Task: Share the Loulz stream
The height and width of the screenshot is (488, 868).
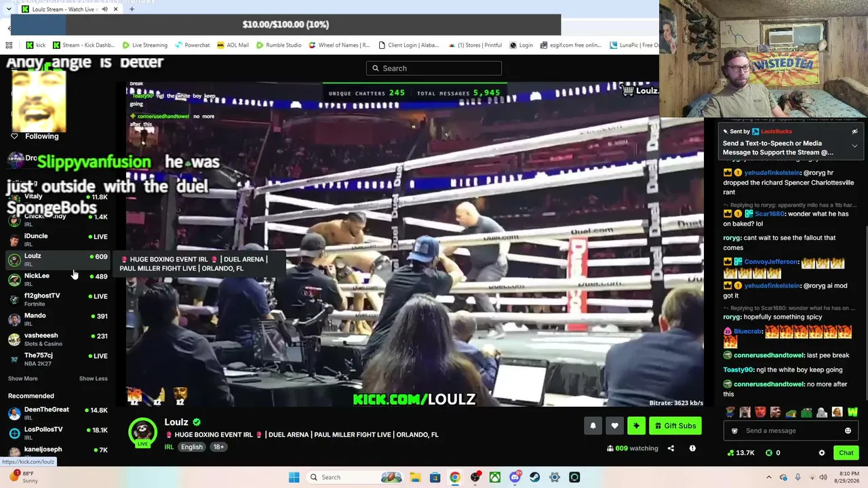Action: [x=671, y=448]
